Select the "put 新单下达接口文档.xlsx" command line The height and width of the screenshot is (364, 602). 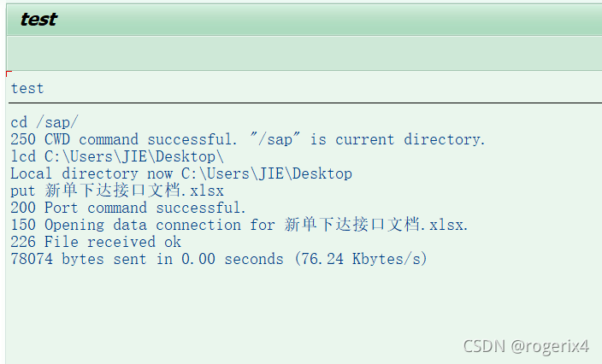(117, 191)
